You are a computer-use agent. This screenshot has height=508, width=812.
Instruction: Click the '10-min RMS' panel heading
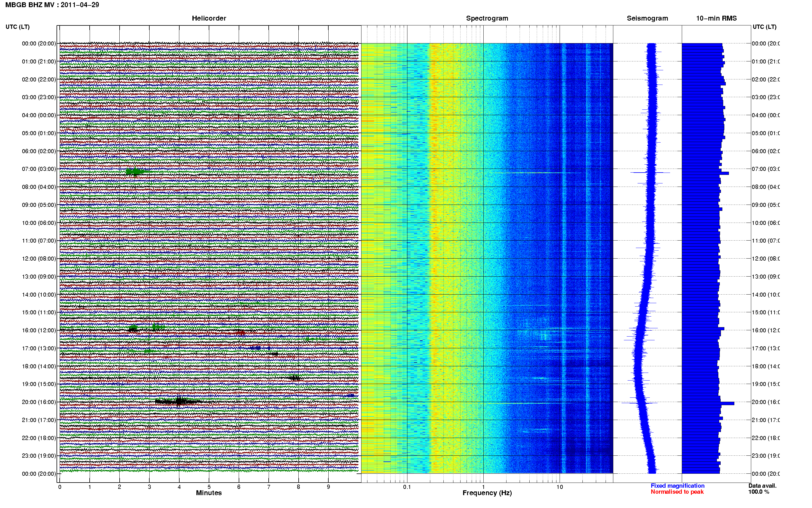click(716, 18)
